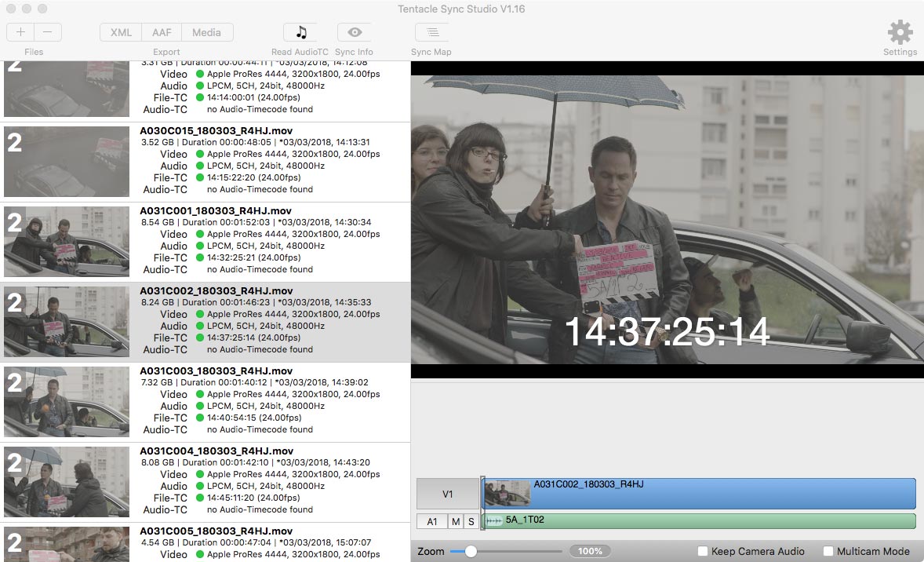
Task: Select the V1 video track header
Action: (x=448, y=494)
